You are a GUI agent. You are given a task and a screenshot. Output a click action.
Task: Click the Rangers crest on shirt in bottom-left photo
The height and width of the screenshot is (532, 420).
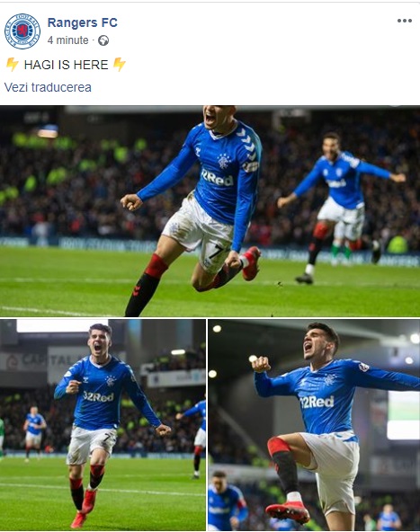pos(111,381)
